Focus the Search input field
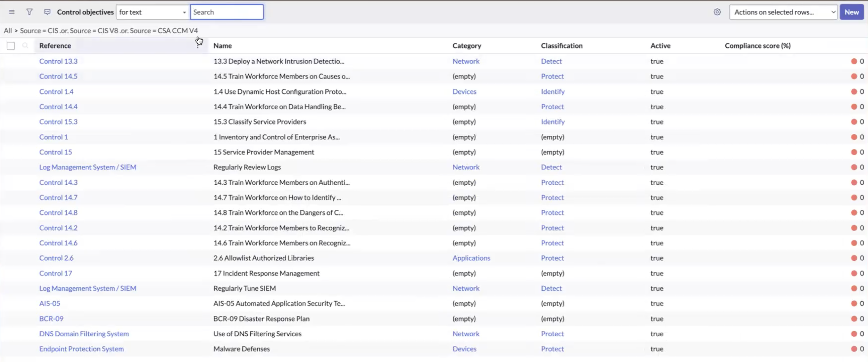The width and height of the screenshot is (868, 362). coord(227,12)
